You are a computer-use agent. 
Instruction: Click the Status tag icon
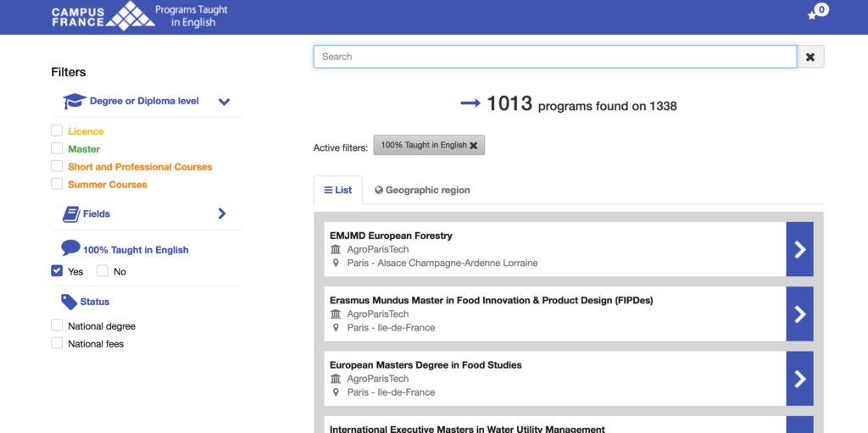pyautogui.click(x=70, y=302)
